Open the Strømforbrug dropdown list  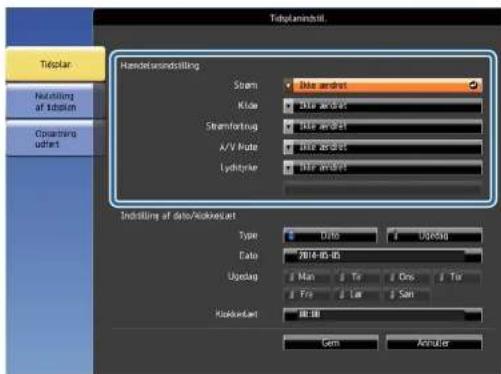pyautogui.click(x=382, y=127)
